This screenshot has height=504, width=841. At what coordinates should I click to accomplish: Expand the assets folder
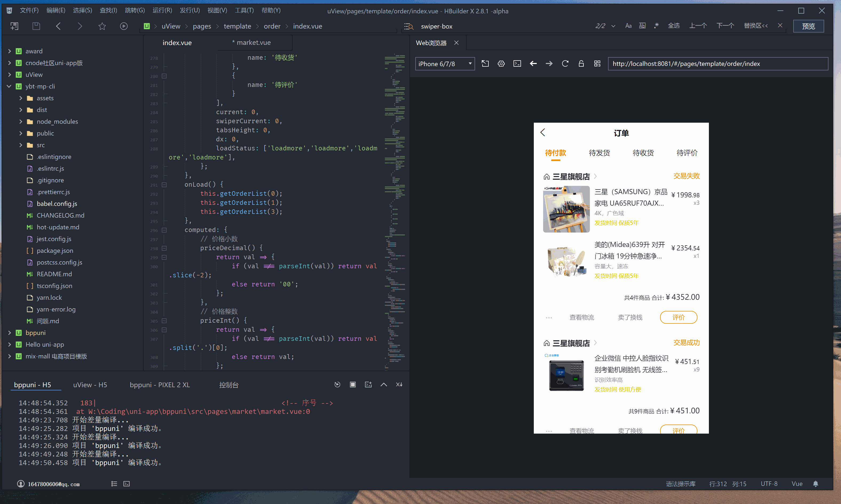click(21, 98)
